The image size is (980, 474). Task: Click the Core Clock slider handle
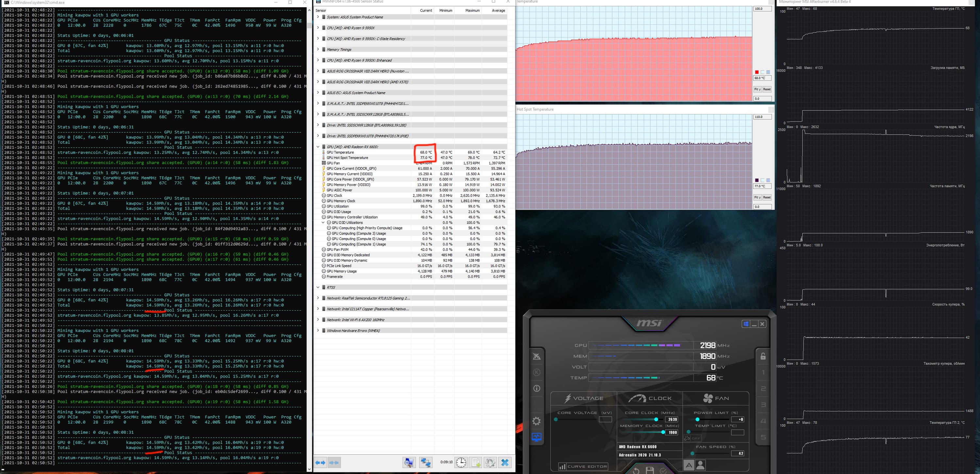656,419
